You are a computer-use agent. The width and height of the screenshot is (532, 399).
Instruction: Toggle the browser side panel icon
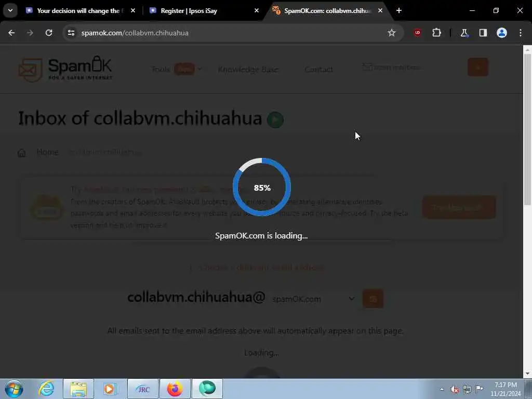tap(483, 33)
